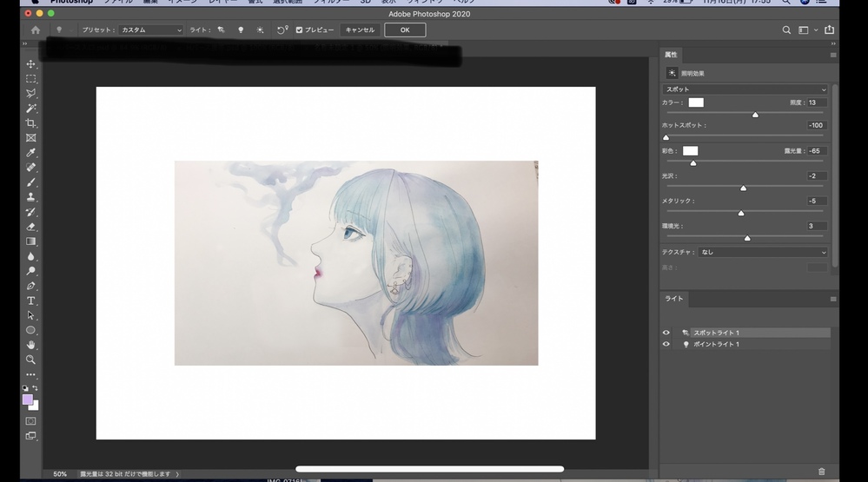Screen dimensions: 868x482
Task: Open the extra tools ellipsis menu
Action: (x=31, y=374)
